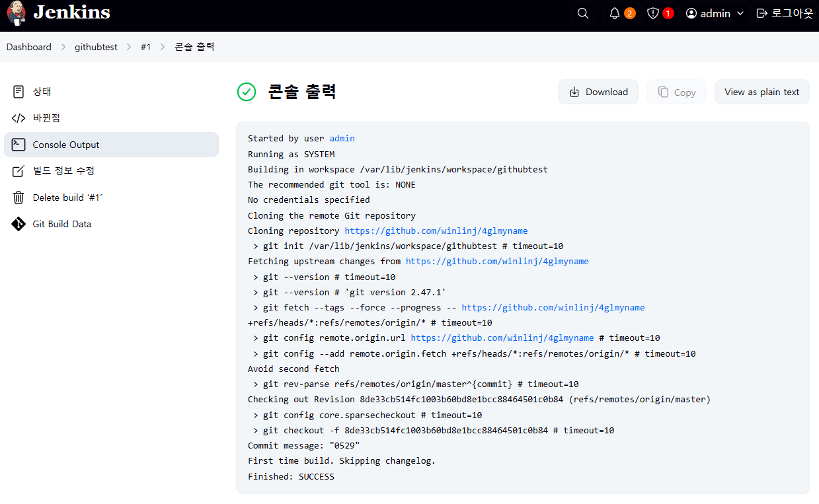
Task: Click the Console Output terminal icon
Action: click(19, 145)
